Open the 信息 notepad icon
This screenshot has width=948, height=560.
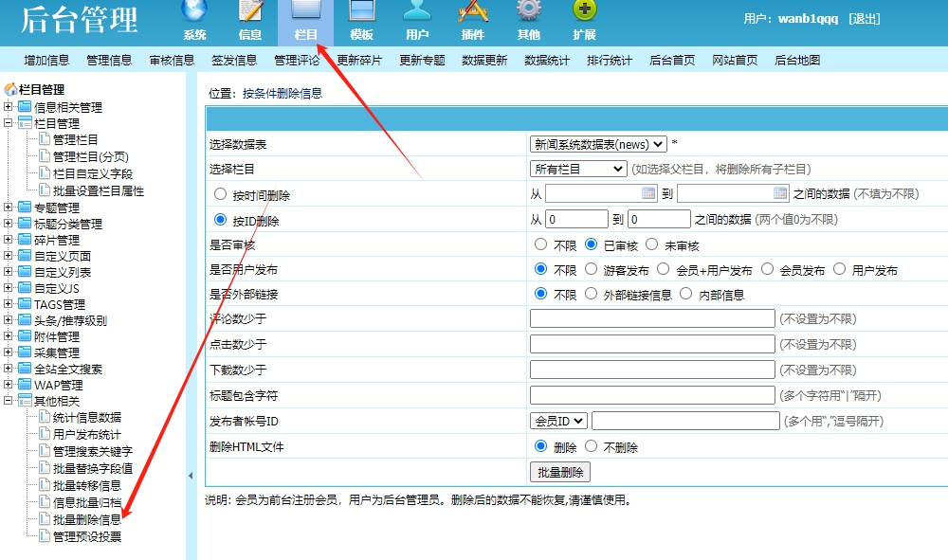pos(250,10)
